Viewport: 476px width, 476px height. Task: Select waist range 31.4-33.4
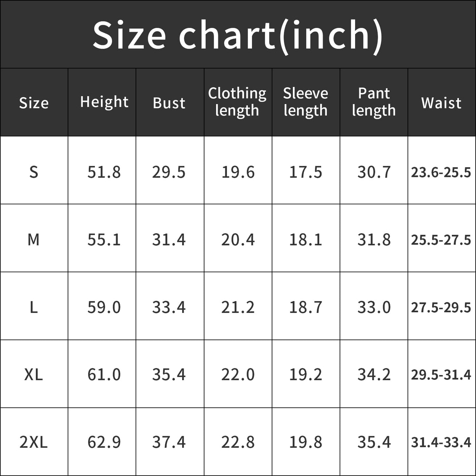[441, 442]
